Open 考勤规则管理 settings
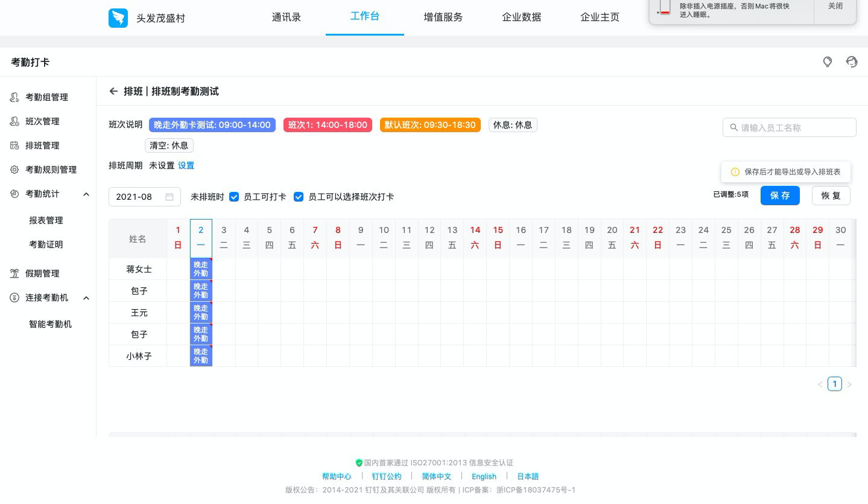 tap(51, 170)
